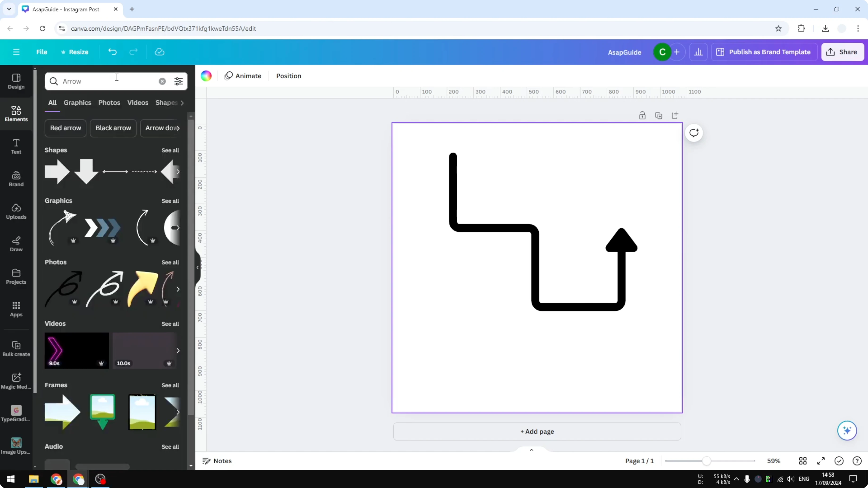The height and width of the screenshot is (488, 868).
Task: Add collaborator with plus icon
Action: click(677, 52)
